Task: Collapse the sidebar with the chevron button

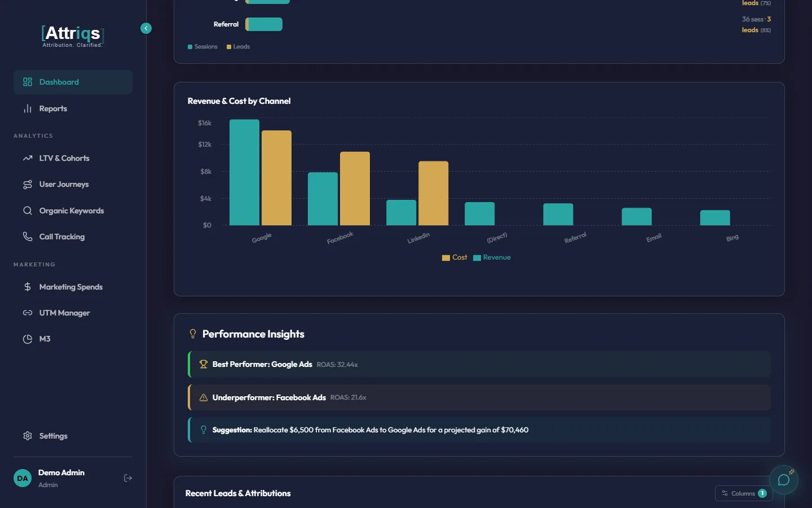Action: pos(146,28)
